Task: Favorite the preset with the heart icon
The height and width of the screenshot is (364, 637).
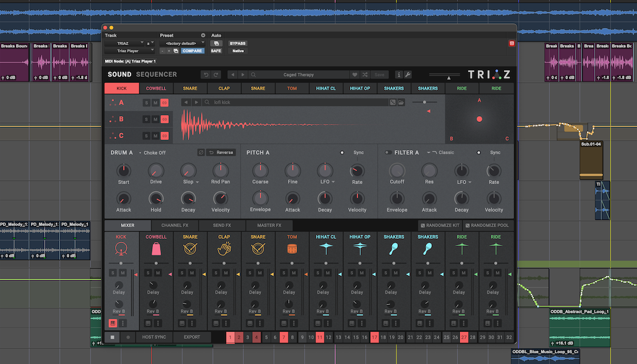Action: click(354, 74)
